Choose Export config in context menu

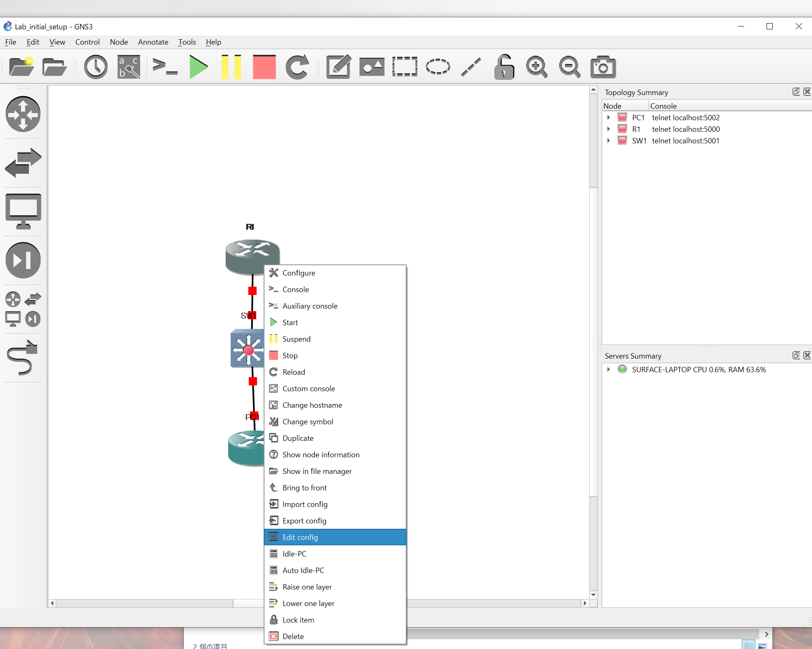click(335, 521)
